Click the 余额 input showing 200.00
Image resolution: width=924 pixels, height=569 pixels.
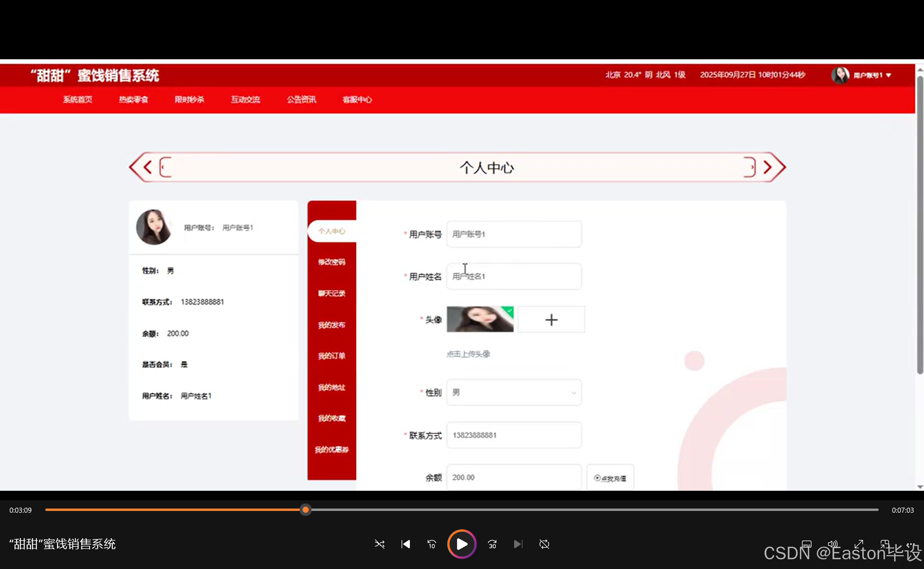(514, 477)
